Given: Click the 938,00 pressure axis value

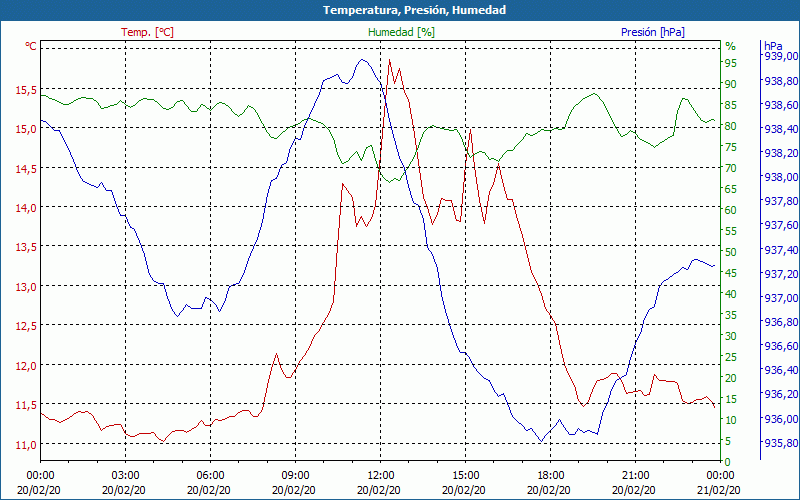Looking at the screenshot, I should (781, 177).
